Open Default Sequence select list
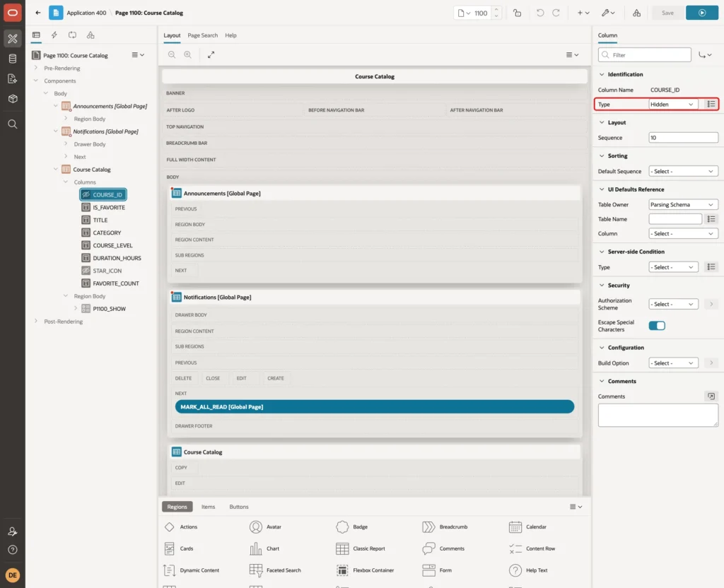The height and width of the screenshot is (588, 724). point(683,171)
